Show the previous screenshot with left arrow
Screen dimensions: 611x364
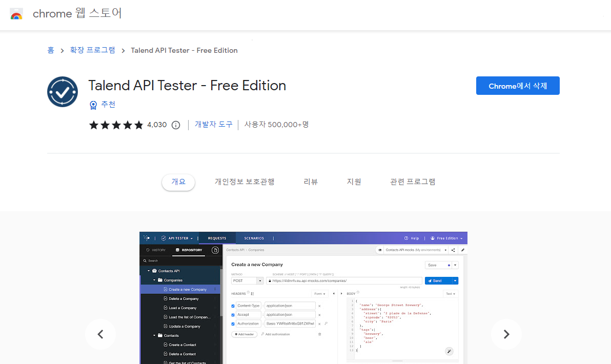tap(100, 334)
